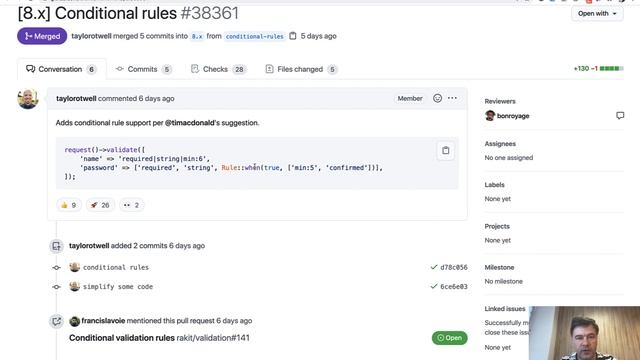Click the Assignees sidebar heading
Screen dimensions: 640x360
pyautogui.click(x=500, y=144)
